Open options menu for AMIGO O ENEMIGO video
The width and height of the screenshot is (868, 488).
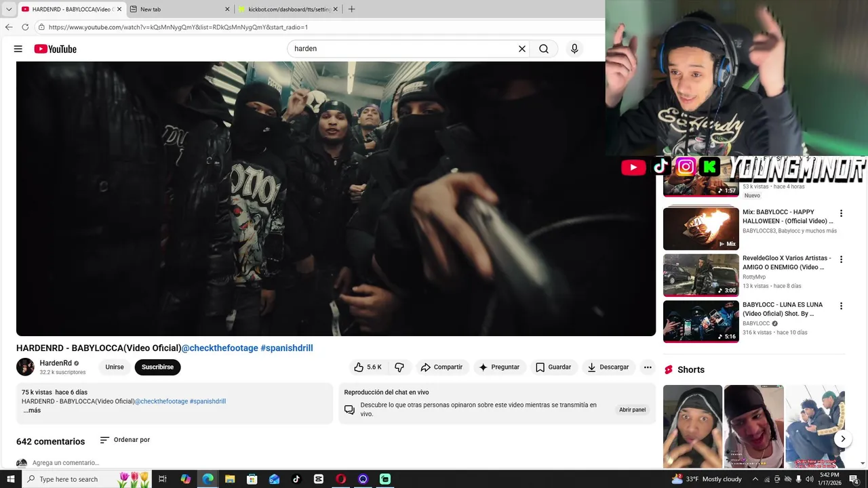841,260
